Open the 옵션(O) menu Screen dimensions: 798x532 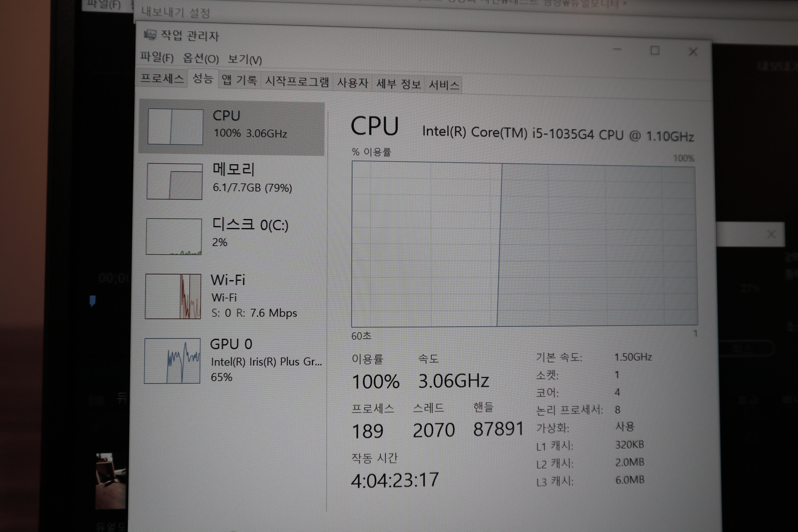201,59
